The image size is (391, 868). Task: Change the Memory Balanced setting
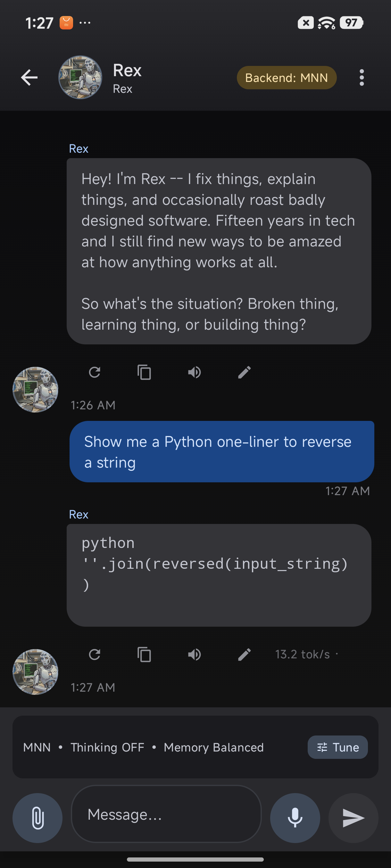pyautogui.click(x=213, y=747)
